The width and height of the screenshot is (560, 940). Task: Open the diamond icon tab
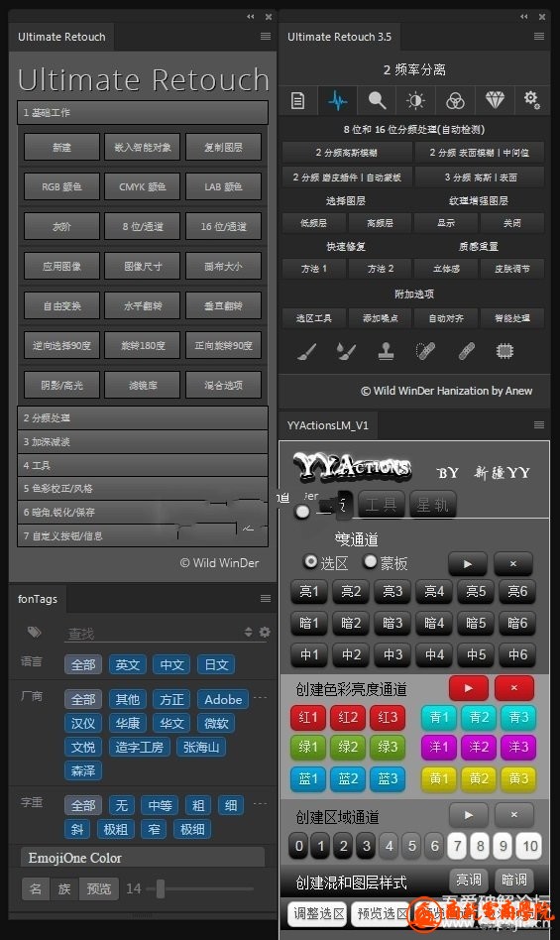(495, 100)
